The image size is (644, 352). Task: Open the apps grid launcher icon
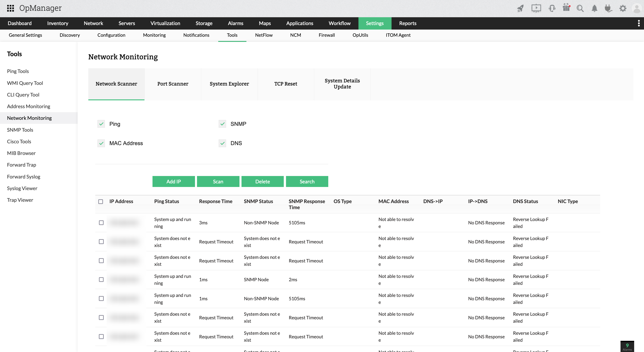[10, 8]
